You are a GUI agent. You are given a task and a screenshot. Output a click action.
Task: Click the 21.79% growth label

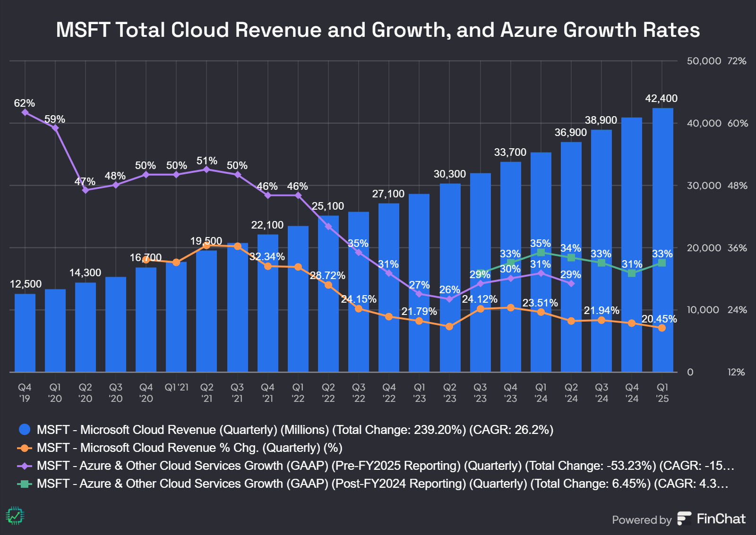tap(419, 311)
